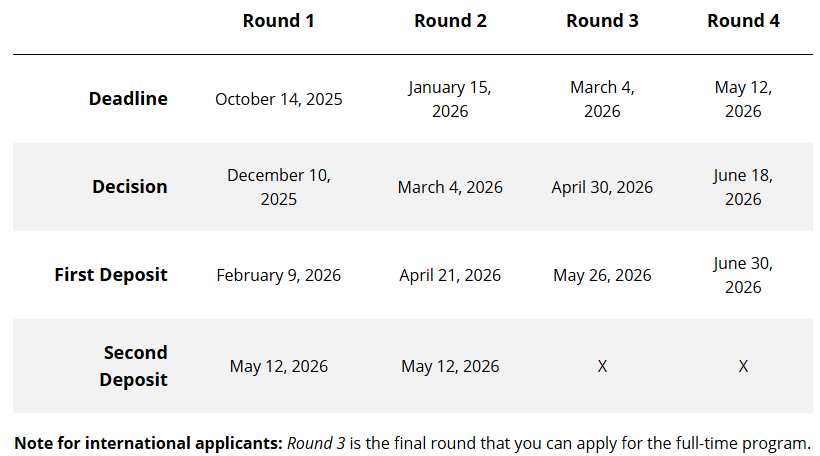Click the "Note for international applicants" text
Screen dimensions: 820x456
click(148, 443)
